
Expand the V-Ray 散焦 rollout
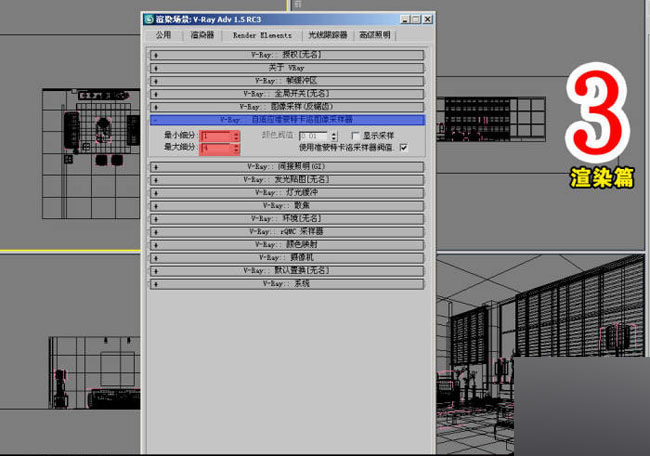pyautogui.click(x=287, y=206)
